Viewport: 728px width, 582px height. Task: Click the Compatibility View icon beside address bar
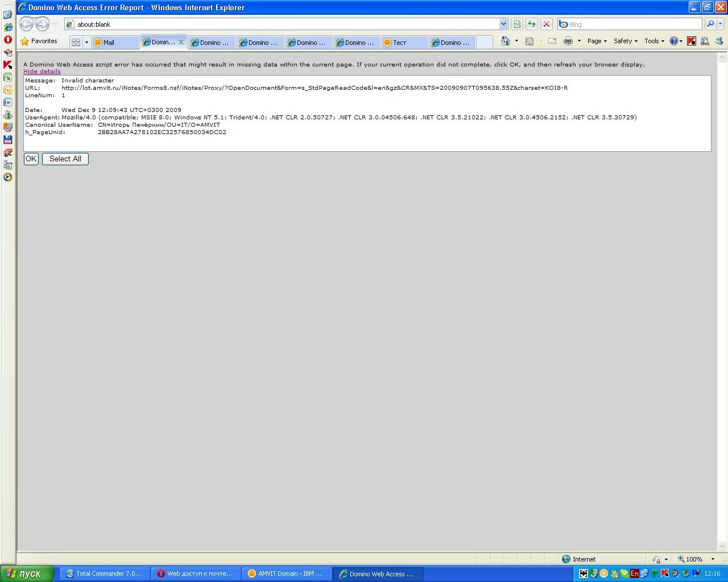pyautogui.click(x=517, y=24)
